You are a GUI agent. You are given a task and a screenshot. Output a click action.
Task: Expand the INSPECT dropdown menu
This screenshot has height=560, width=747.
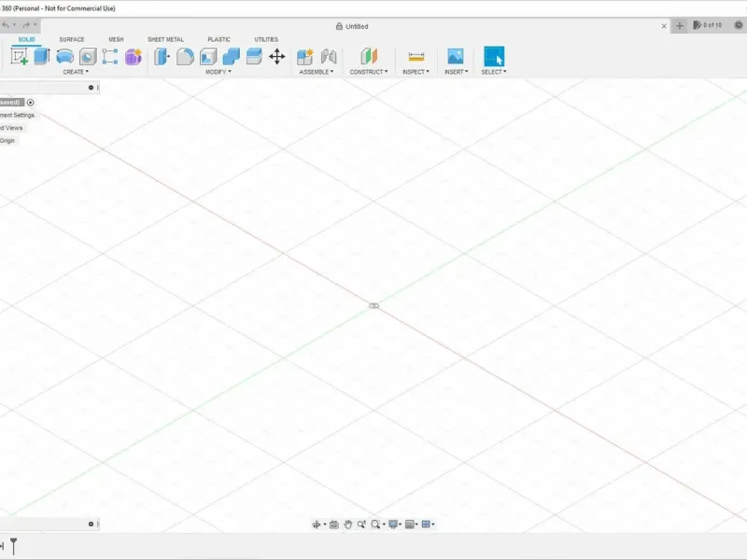pos(416,72)
